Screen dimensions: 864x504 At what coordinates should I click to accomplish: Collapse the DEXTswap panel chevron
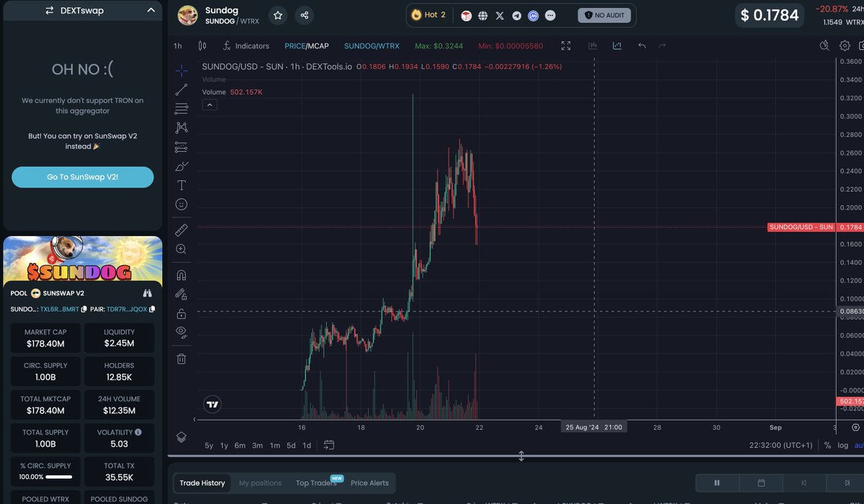150,10
